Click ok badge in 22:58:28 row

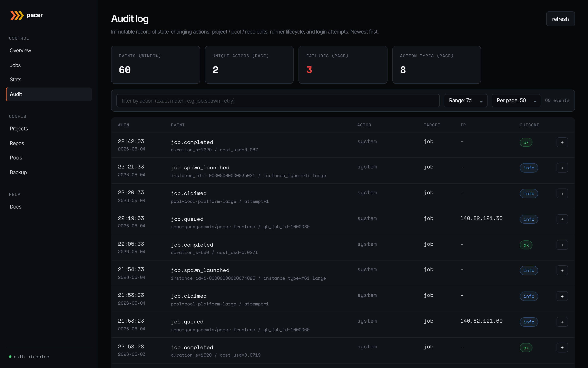(526, 348)
